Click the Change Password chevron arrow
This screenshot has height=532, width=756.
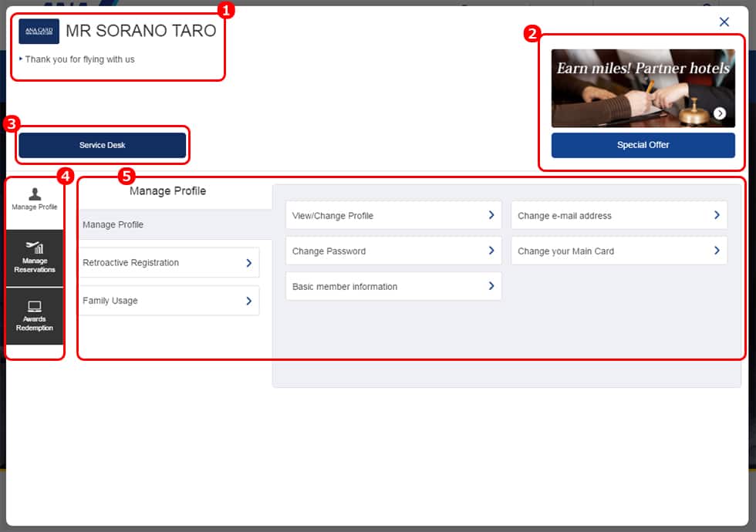[x=491, y=251]
